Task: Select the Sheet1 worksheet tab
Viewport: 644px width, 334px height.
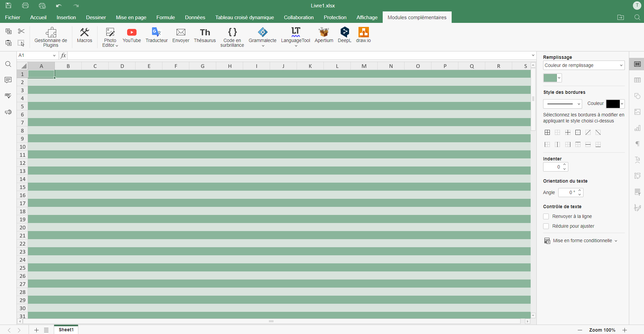Action: coord(66,330)
